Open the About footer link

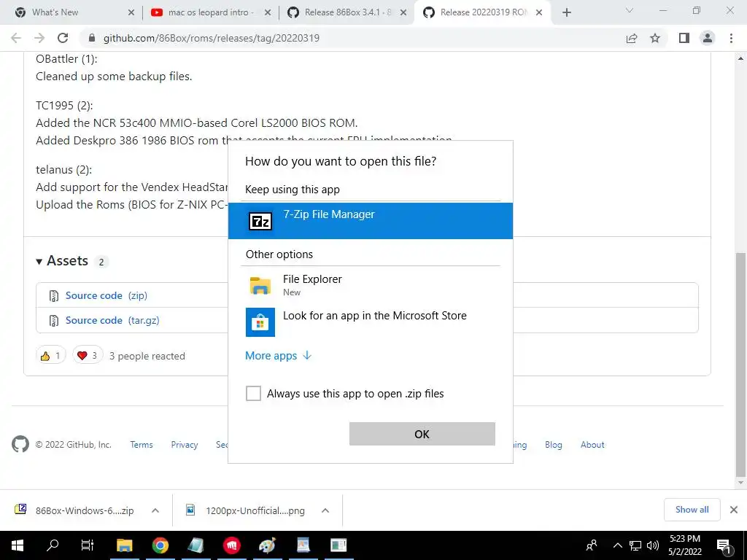592,444
